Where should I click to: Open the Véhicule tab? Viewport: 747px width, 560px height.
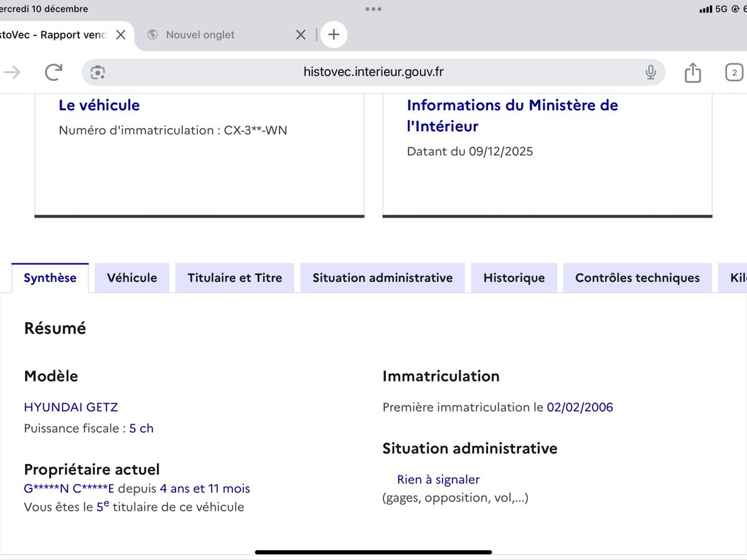coord(132,278)
